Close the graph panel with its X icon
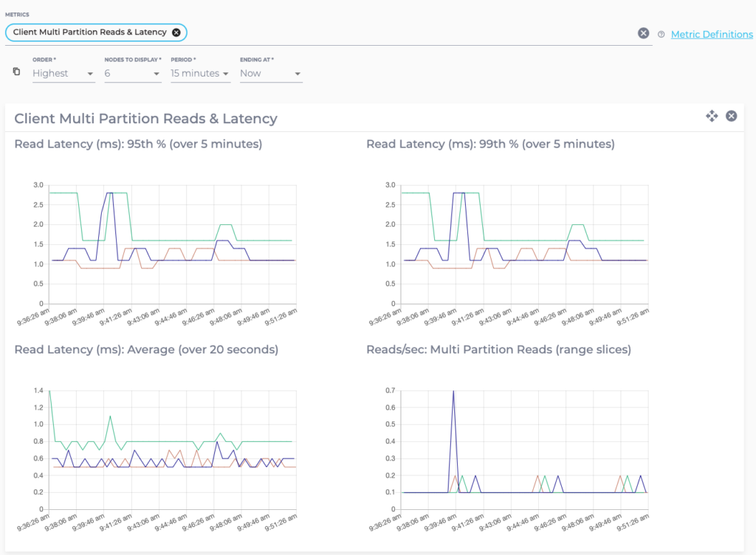The height and width of the screenshot is (555, 756). (731, 116)
